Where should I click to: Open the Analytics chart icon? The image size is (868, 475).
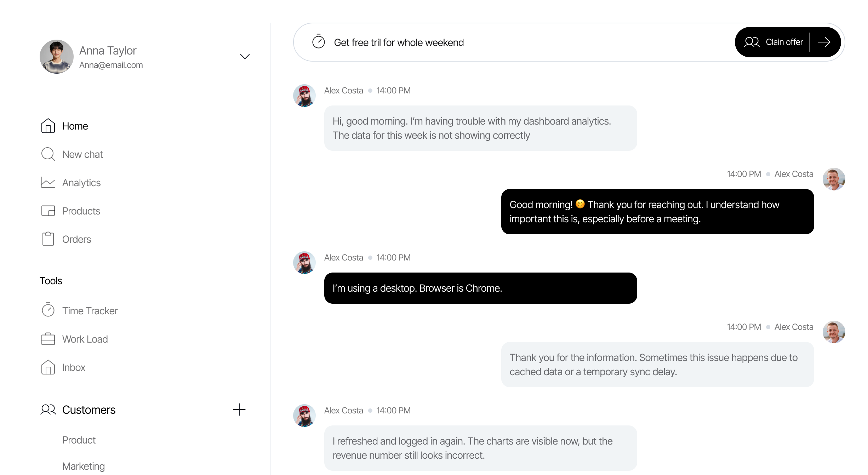[48, 183]
